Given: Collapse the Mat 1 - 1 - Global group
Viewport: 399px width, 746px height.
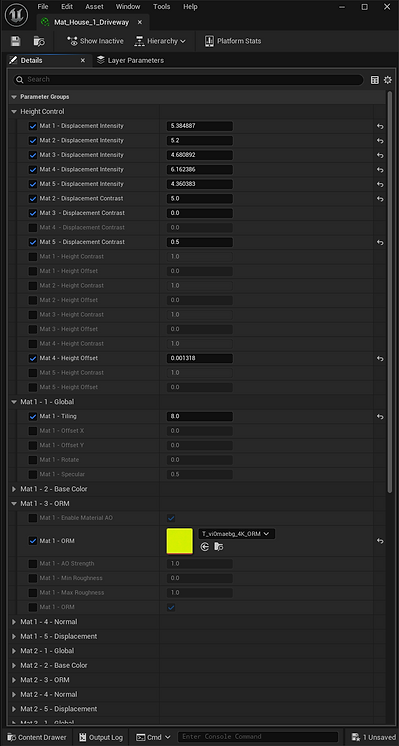Looking at the screenshot, I should click(14, 402).
